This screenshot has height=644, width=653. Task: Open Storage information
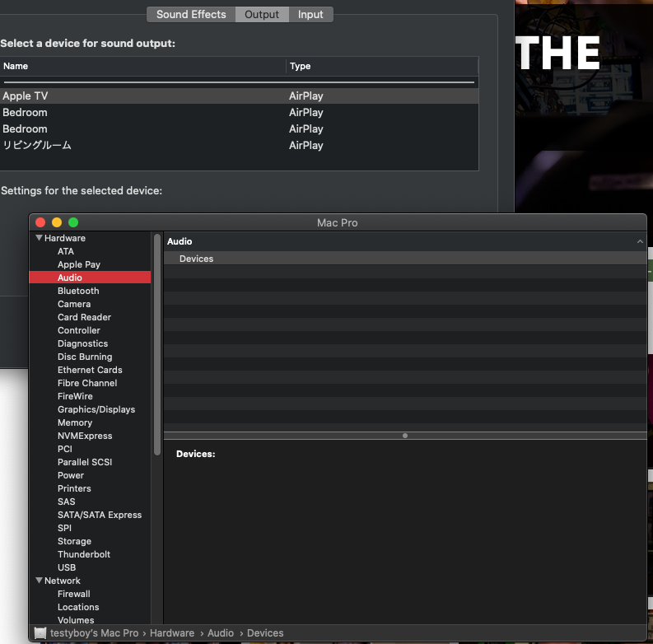(x=75, y=542)
